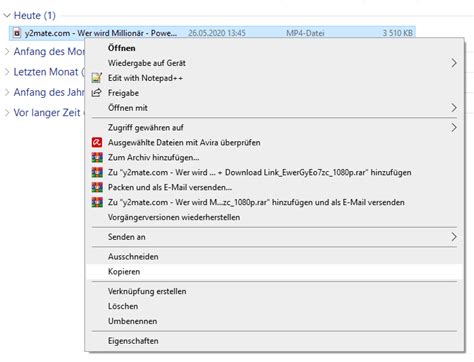Screen dimensions: 474x362
Task: Click WinRAR icon beside hinzufügen und als E-Mail versenden
Action: click(97, 202)
